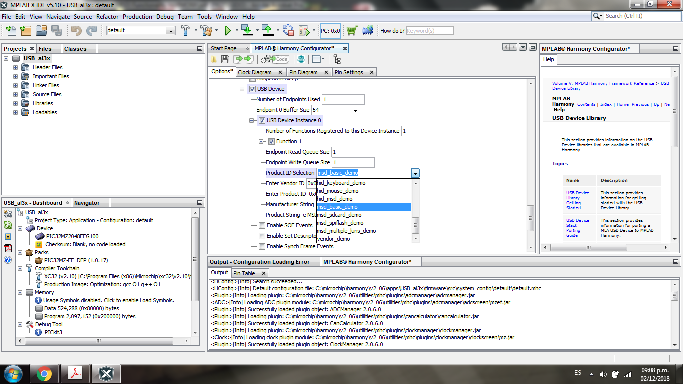Viewport: 684px width, 385px height.
Task: Collapse the USB Device Instance 0 node
Action: pos(252,120)
